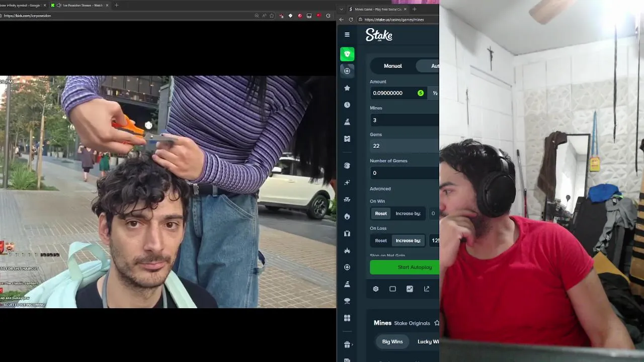Open tab search dropdown in Stake browser
644x362 pixels.
pos(342,9)
